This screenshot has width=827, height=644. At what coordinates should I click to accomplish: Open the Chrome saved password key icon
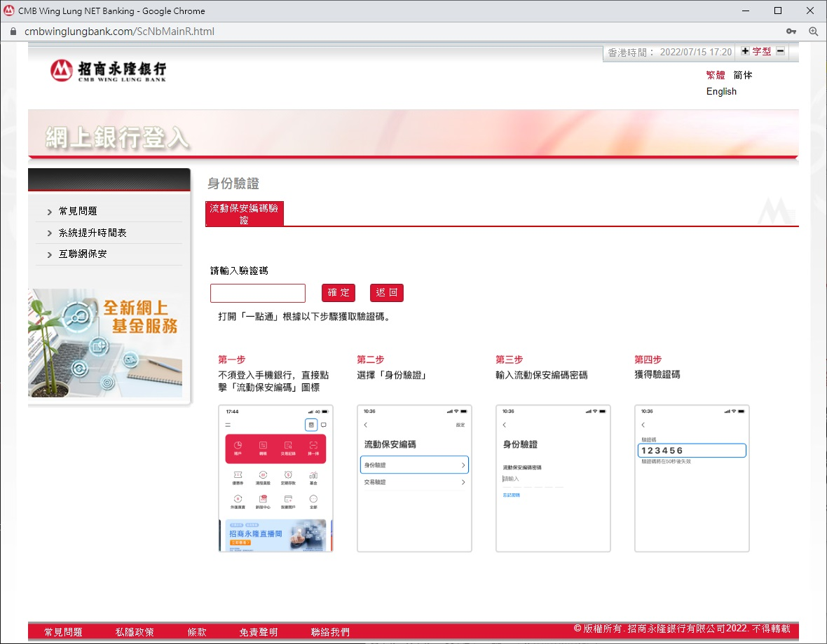coord(791,32)
